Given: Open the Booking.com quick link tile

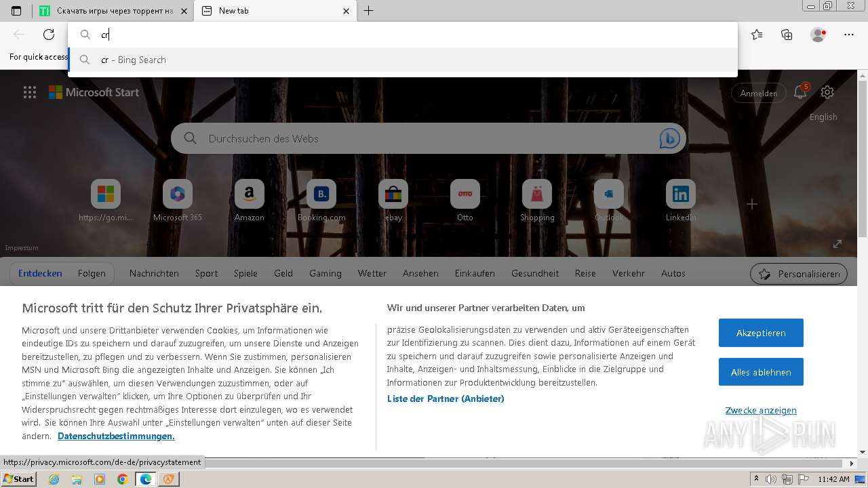Looking at the screenshot, I should (x=321, y=201).
